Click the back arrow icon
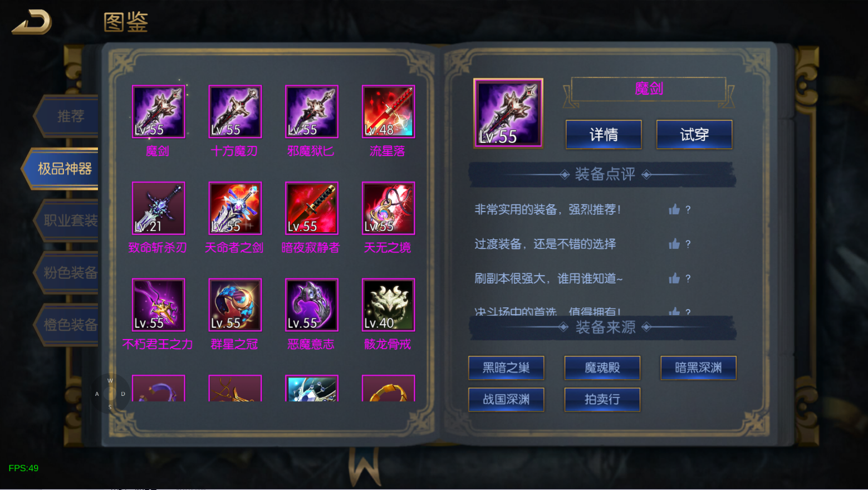This screenshot has width=868, height=490. tap(32, 22)
